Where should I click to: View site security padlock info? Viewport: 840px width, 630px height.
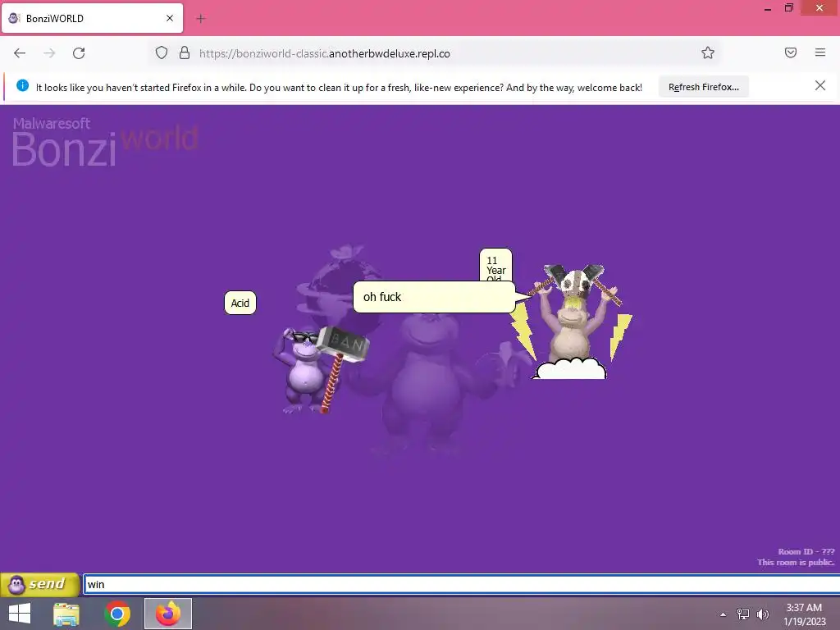pos(185,53)
